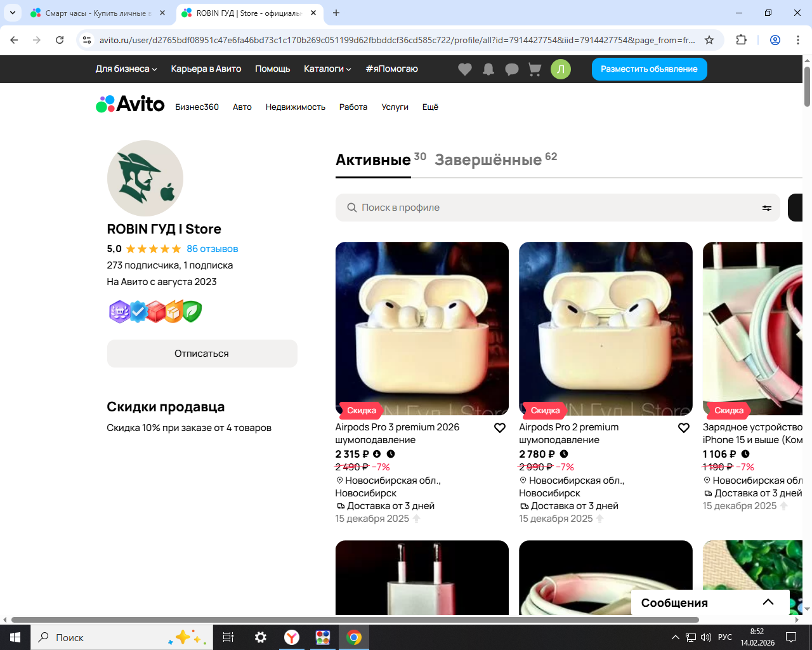
Task: Favorite the Airpods Pro 2 premium listing
Action: tap(684, 428)
